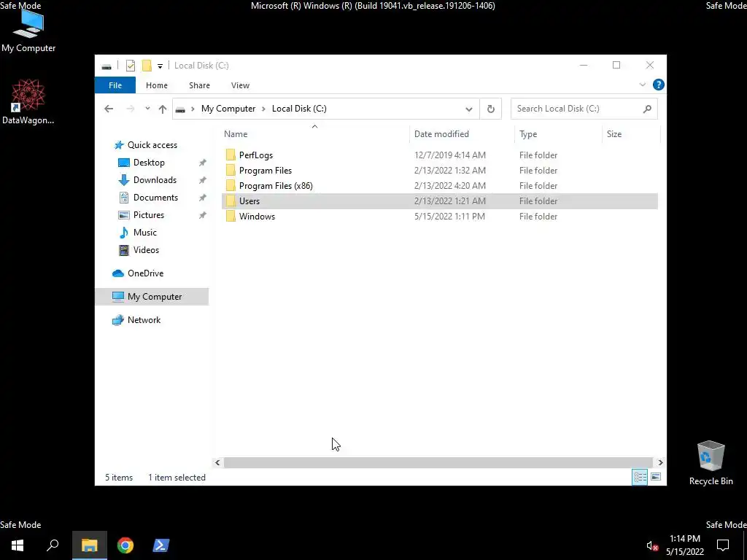Click the Date modified value for Windows folder
This screenshot has height=560, width=747.
pos(449,216)
